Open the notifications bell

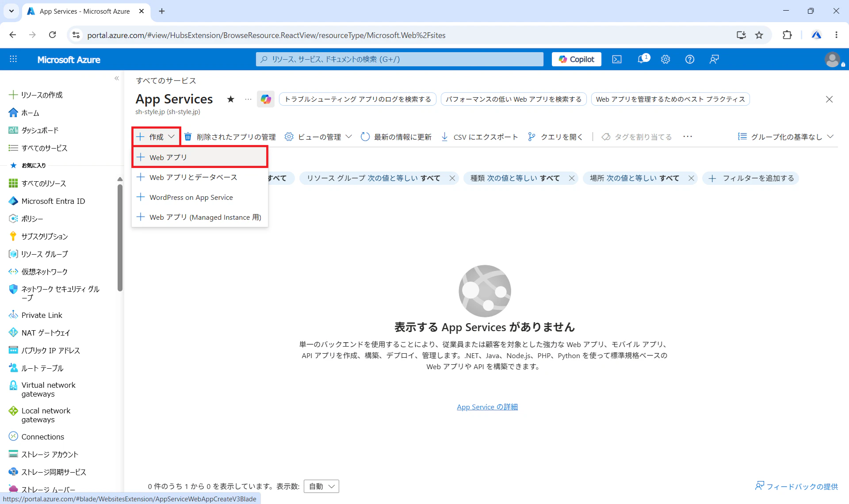coord(642,59)
